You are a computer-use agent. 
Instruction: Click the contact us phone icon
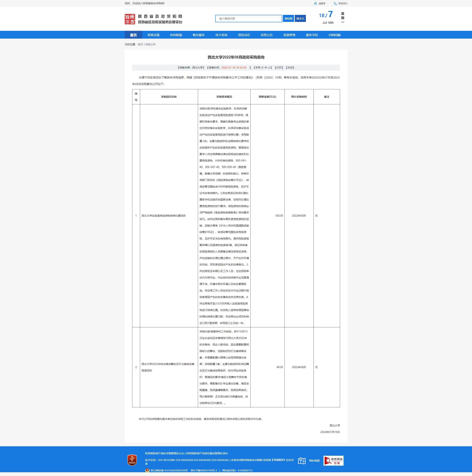tap(335, 4)
